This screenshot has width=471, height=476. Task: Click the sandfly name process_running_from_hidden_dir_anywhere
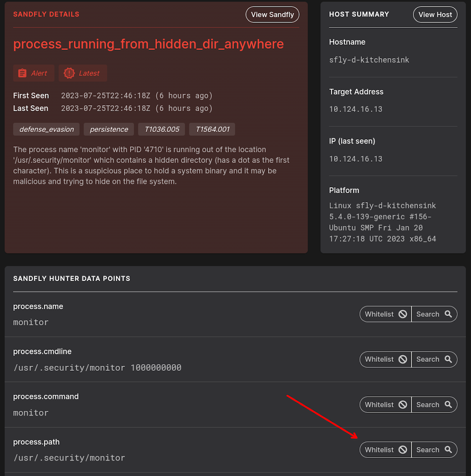tap(148, 44)
